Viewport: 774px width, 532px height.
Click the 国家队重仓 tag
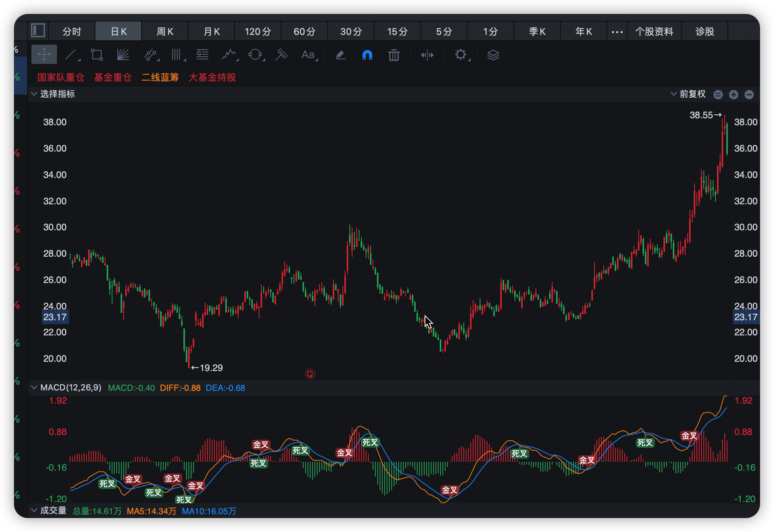pos(61,77)
